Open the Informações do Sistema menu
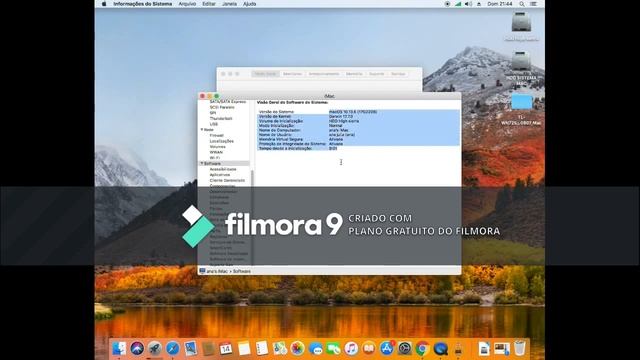The height and width of the screenshot is (360, 640). (142, 4)
